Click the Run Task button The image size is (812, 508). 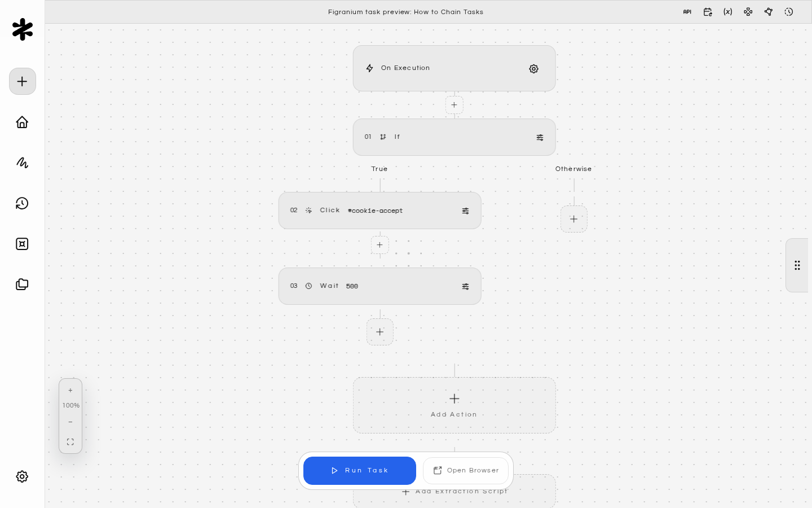[360, 471]
